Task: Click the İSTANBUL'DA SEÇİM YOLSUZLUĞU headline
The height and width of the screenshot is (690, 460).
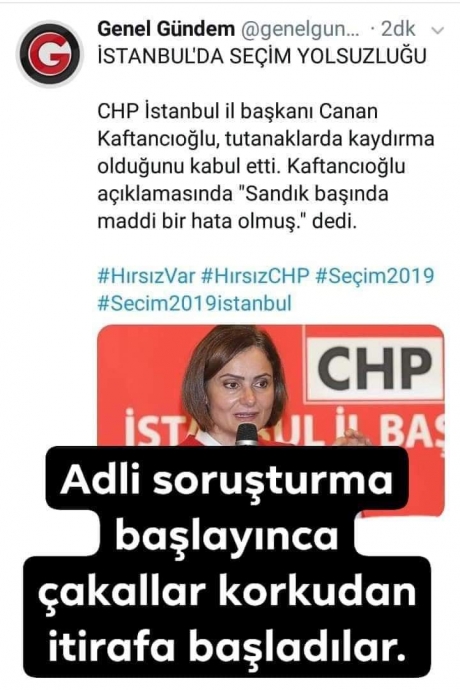Action: (x=262, y=57)
